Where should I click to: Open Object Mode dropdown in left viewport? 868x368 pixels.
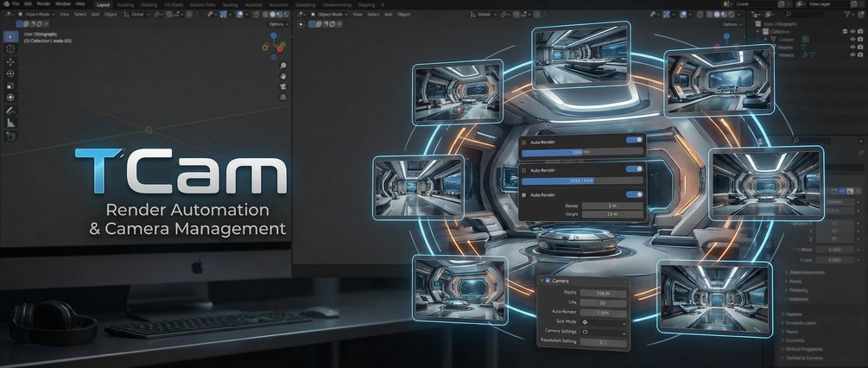[x=36, y=15]
